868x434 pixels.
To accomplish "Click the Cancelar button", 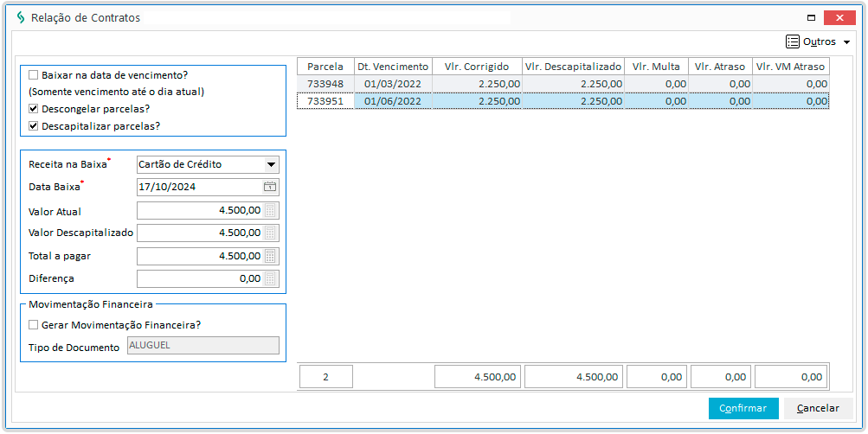I will 818,409.
